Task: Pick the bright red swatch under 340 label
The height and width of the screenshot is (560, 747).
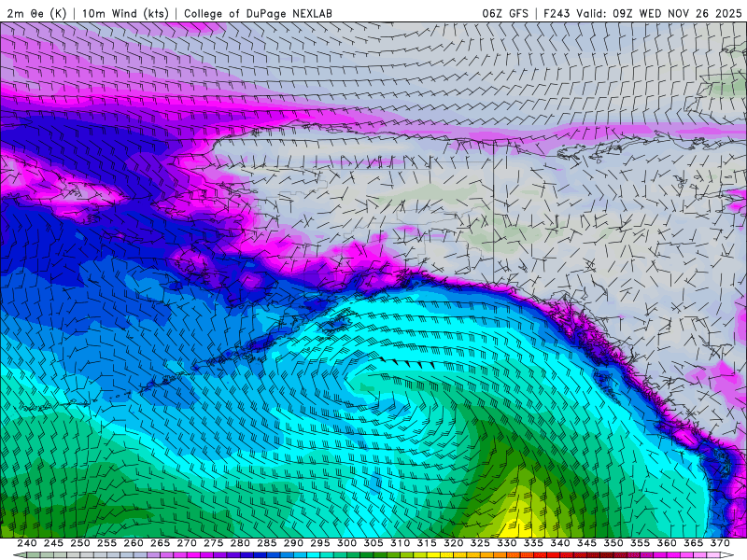Action: tap(553, 555)
